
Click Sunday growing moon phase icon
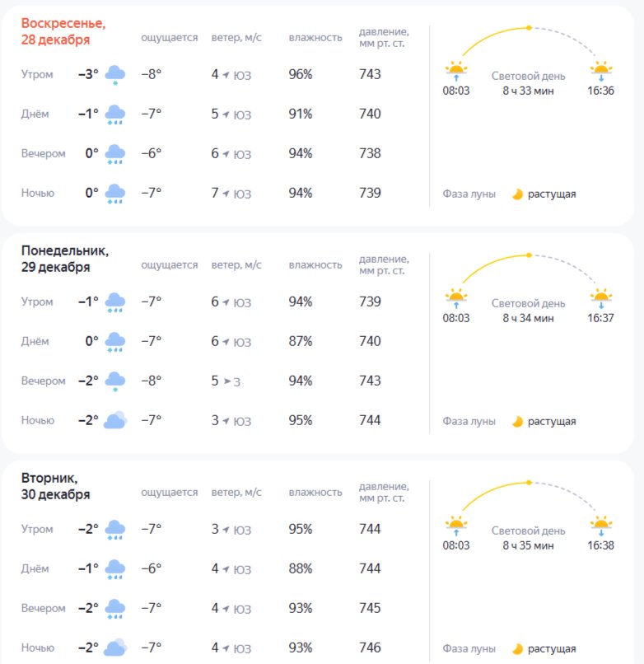(x=517, y=194)
